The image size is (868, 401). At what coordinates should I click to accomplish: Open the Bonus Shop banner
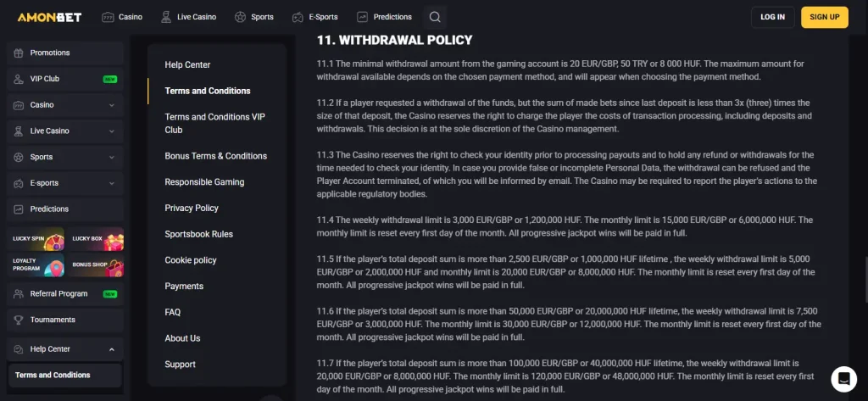coord(95,265)
